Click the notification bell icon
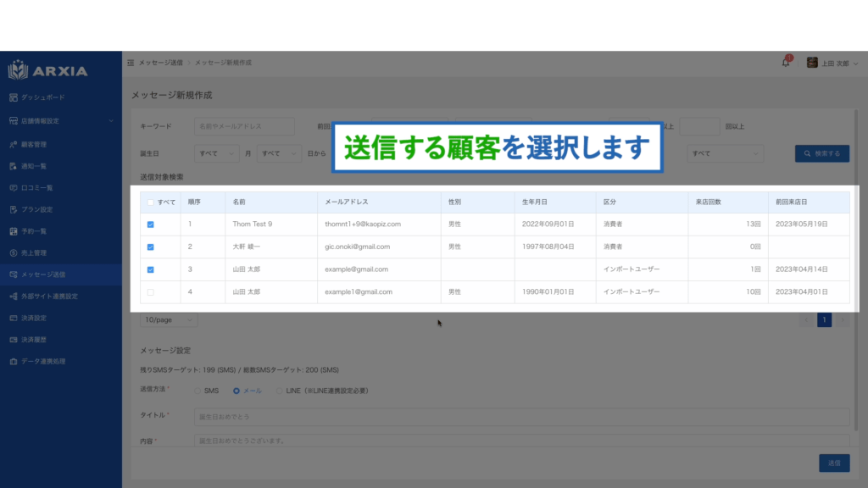The width and height of the screenshot is (868, 488). (x=786, y=63)
